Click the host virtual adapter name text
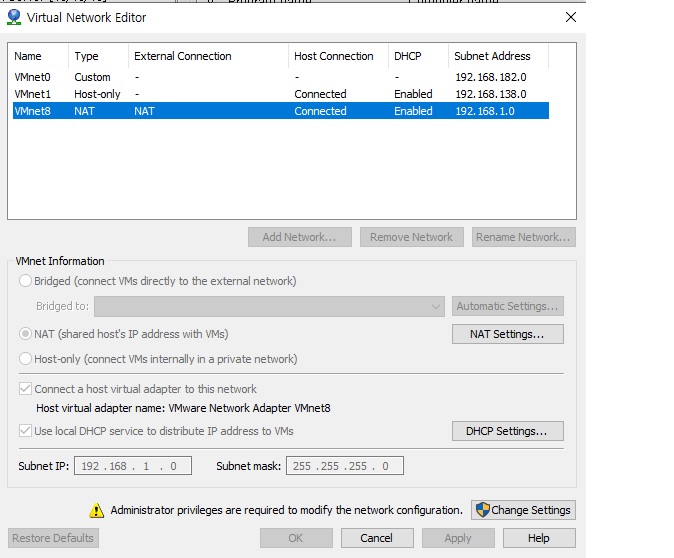Screen dimensions: 674x558 pos(183,408)
